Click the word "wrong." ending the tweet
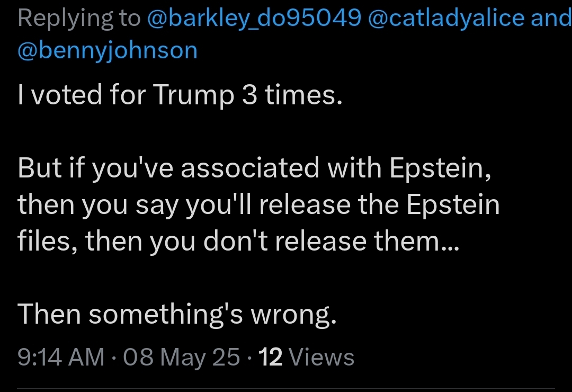The width and height of the screenshot is (572, 392). (x=293, y=315)
